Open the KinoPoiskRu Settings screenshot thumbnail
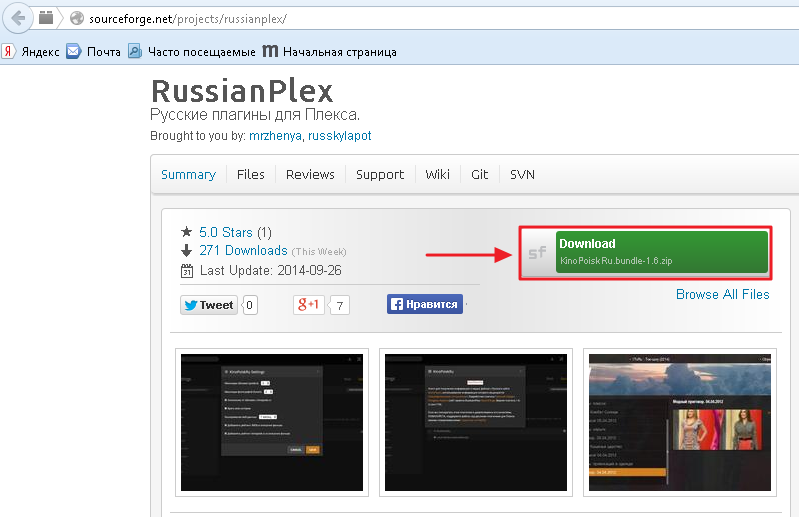Viewport: 799px width, 517px height. [x=272, y=422]
